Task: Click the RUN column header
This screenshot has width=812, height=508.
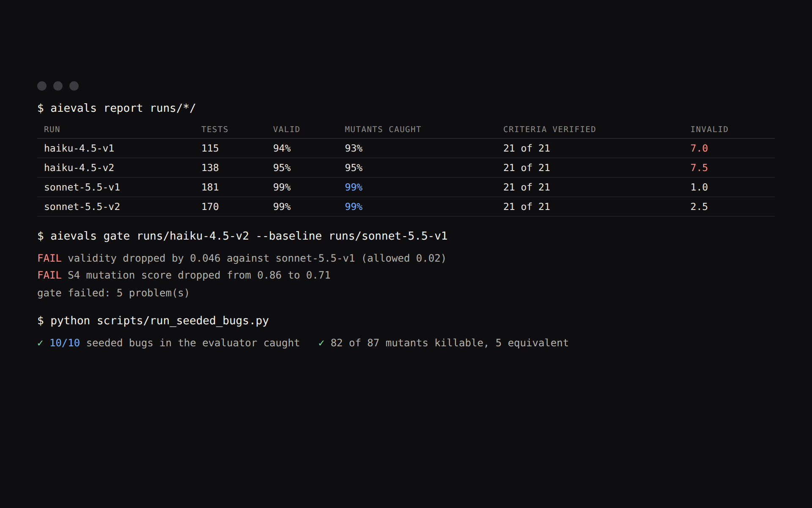Action: (52, 130)
